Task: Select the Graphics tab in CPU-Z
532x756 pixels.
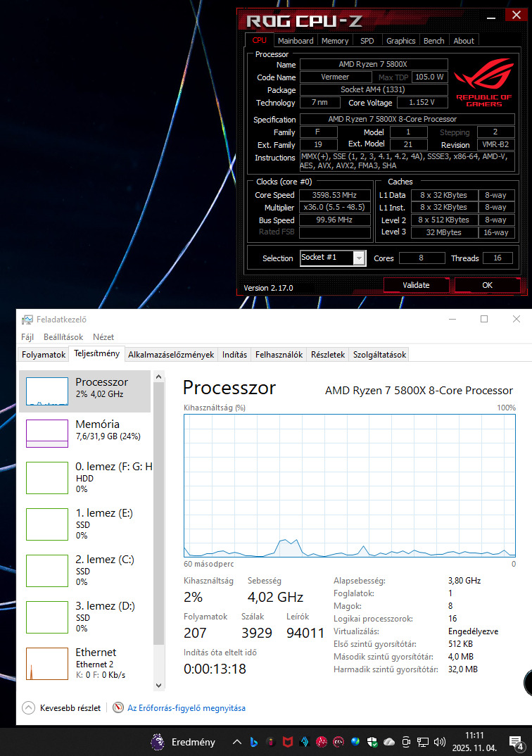Action: 401,41
